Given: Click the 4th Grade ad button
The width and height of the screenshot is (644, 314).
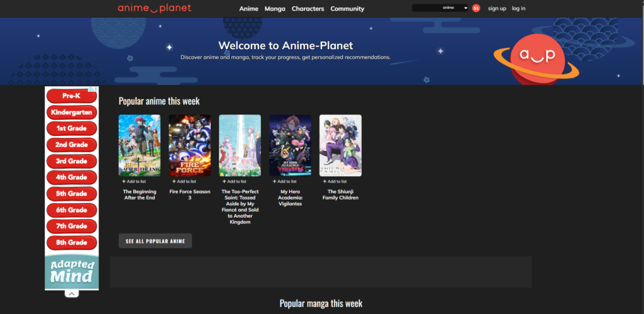Looking at the screenshot, I should [x=72, y=177].
